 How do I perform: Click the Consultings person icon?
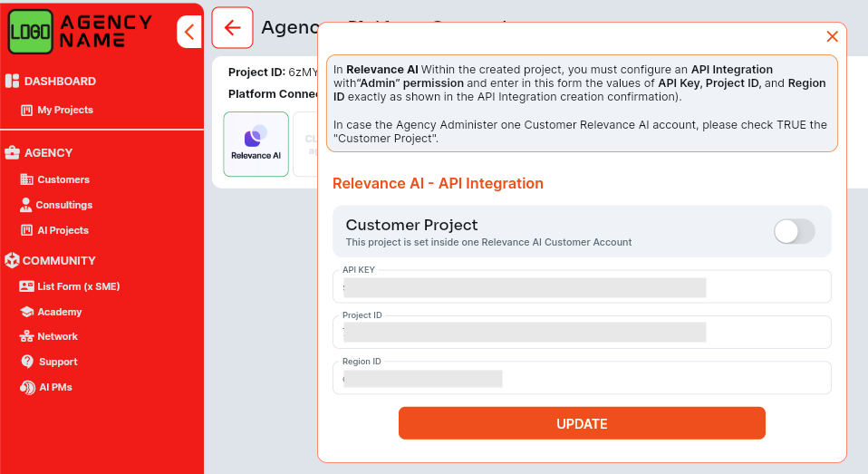[25, 205]
